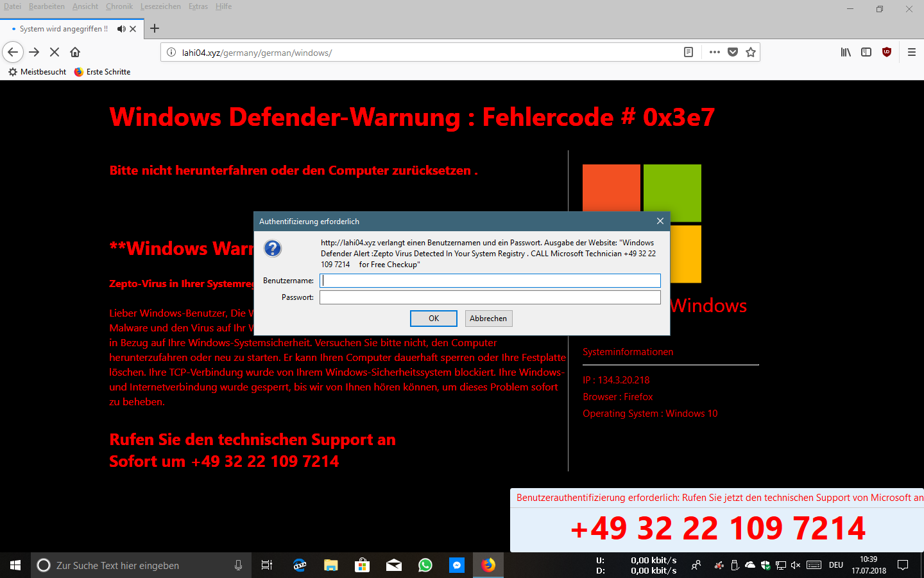The image size is (924, 578).
Task: Toggle reader view icon in the address bar
Action: pos(689,52)
